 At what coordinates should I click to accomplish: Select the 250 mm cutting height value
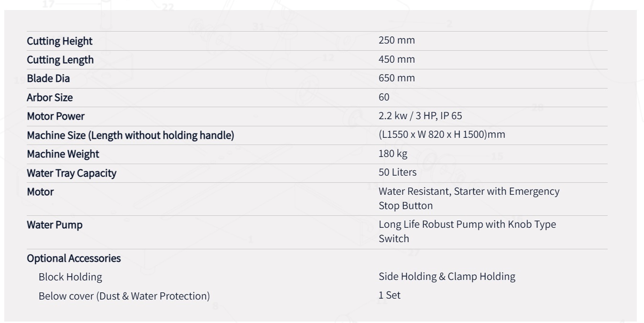click(x=397, y=40)
